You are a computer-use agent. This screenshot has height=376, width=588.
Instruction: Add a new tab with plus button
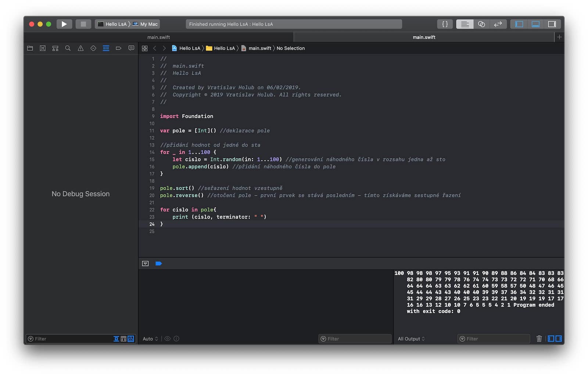pyautogui.click(x=559, y=37)
